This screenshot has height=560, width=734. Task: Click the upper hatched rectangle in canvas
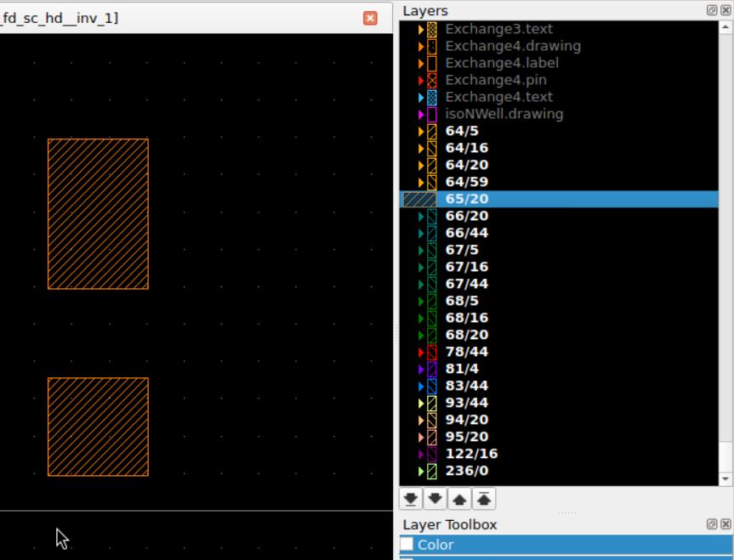point(98,213)
